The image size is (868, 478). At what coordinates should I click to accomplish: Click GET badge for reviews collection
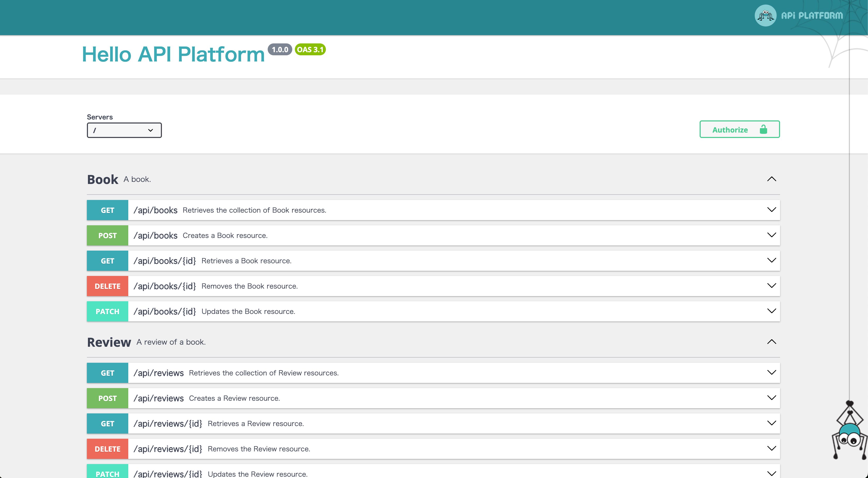click(108, 373)
